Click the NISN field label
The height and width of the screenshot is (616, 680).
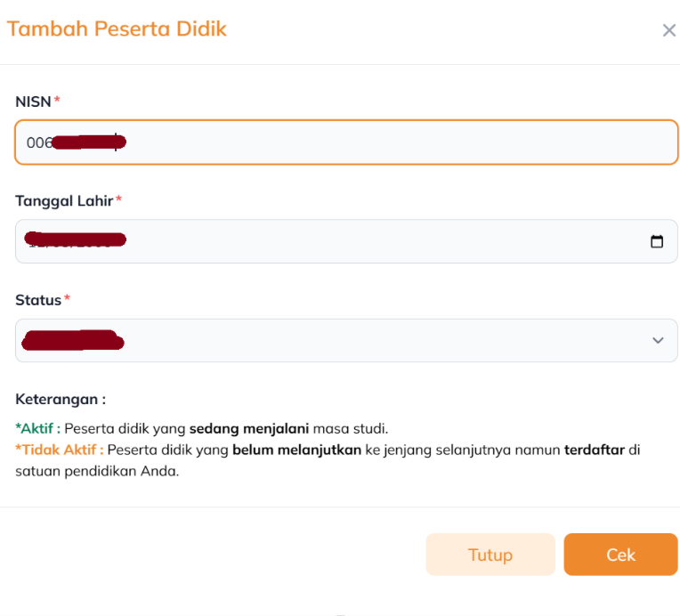(x=33, y=101)
